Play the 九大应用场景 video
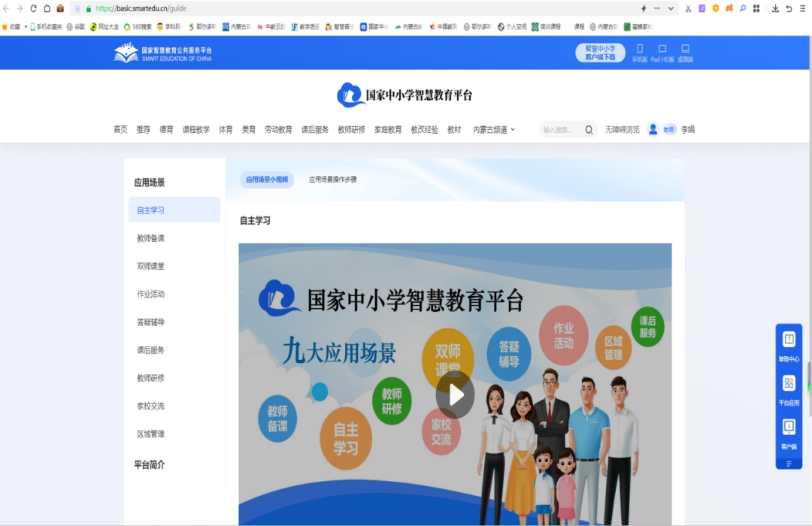 [x=455, y=395]
